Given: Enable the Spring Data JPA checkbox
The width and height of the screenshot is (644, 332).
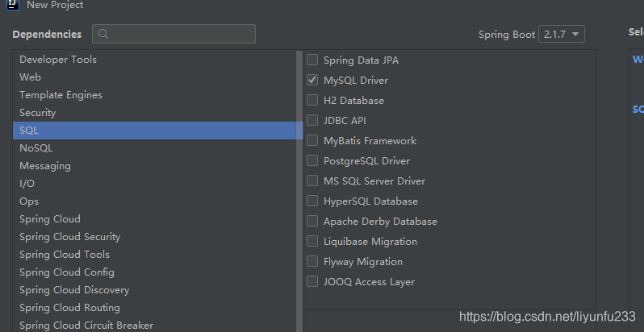Looking at the screenshot, I should coord(312,60).
